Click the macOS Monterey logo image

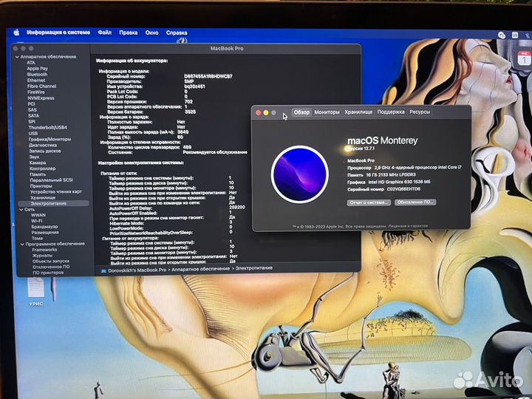tap(300, 174)
